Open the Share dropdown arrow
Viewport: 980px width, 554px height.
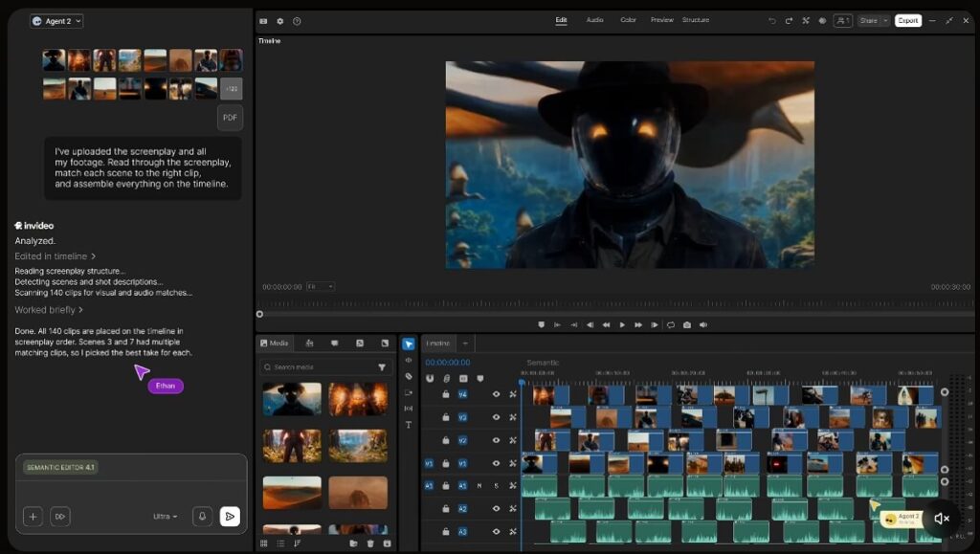(x=885, y=21)
